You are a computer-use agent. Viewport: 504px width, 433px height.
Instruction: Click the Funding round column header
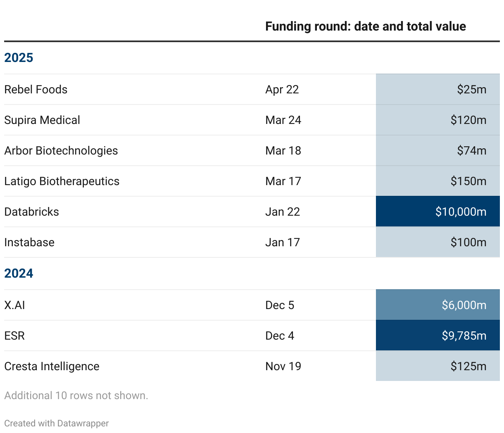click(x=365, y=26)
